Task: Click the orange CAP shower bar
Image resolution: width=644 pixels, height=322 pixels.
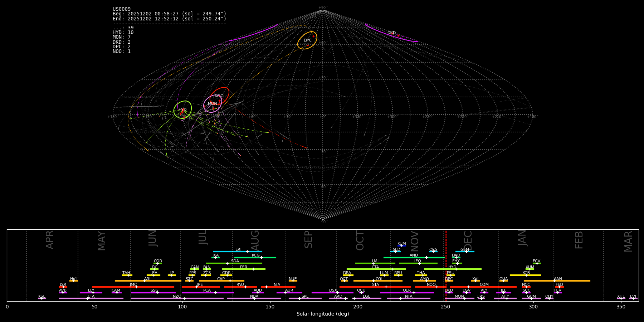Action: click(222, 281)
